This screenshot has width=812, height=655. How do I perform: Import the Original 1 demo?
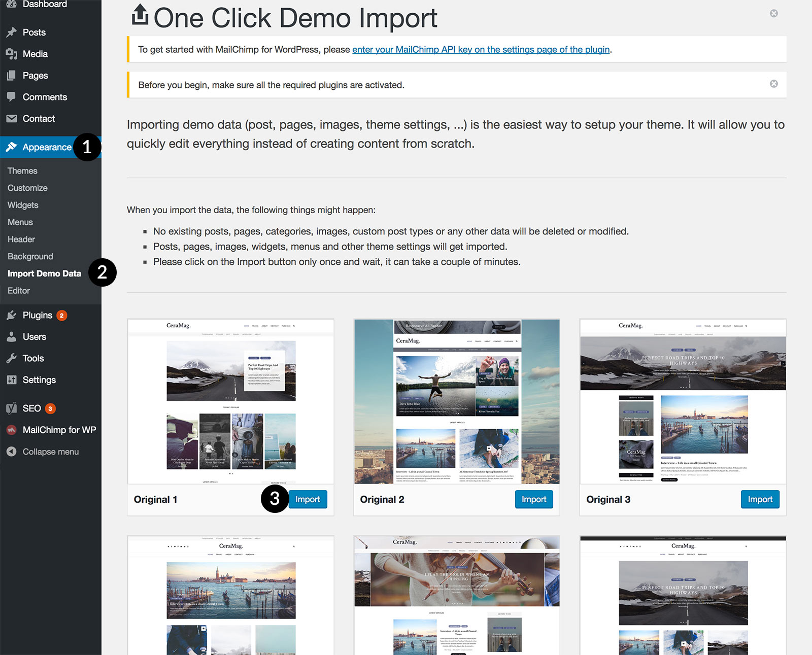click(x=308, y=499)
